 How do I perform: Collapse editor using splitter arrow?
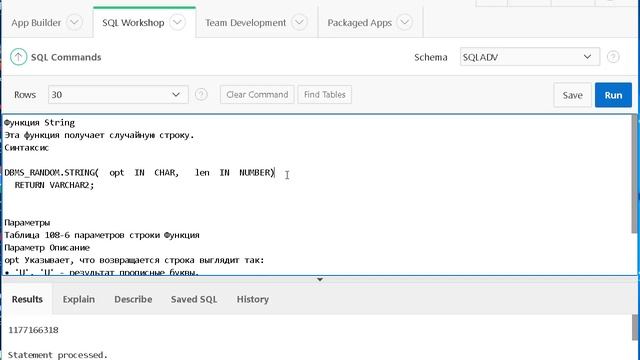click(x=320, y=280)
